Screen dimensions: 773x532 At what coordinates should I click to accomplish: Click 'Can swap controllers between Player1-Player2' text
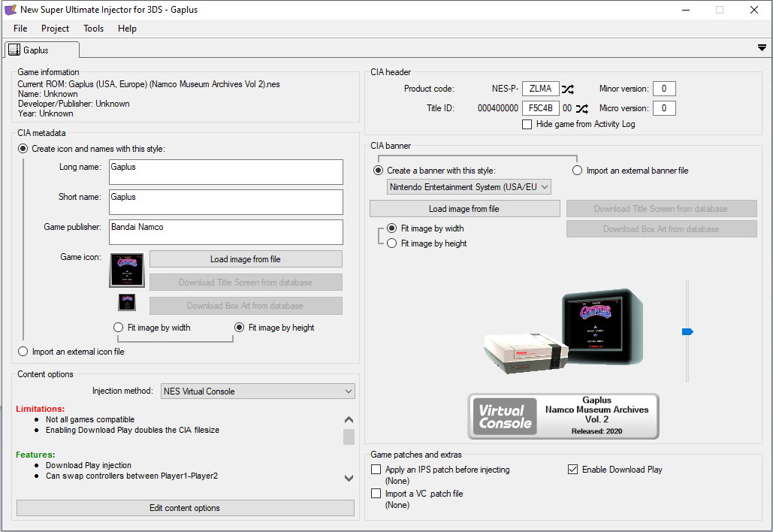tap(132, 476)
